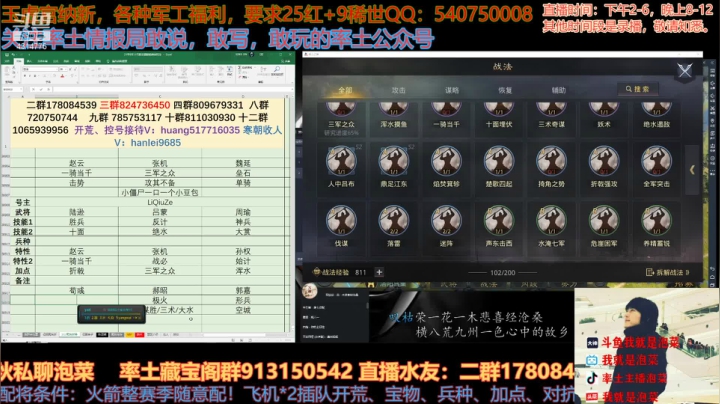Screen dimensions: 720x404
Task: Click the red sheet tab in Excel
Action: pyautogui.click(x=140, y=335)
